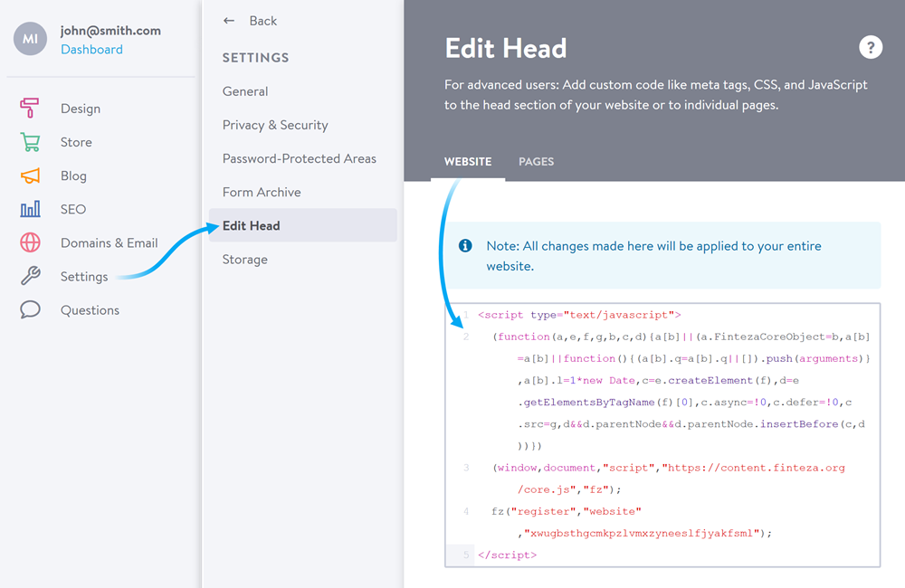Open Privacy & Security settings
Viewport: 905px width, 588px height.
tap(275, 125)
